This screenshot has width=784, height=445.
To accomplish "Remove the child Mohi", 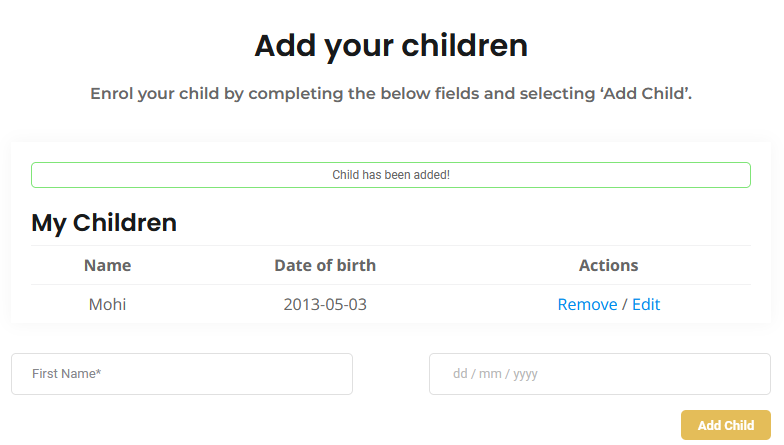I will (x=587, y=304).
